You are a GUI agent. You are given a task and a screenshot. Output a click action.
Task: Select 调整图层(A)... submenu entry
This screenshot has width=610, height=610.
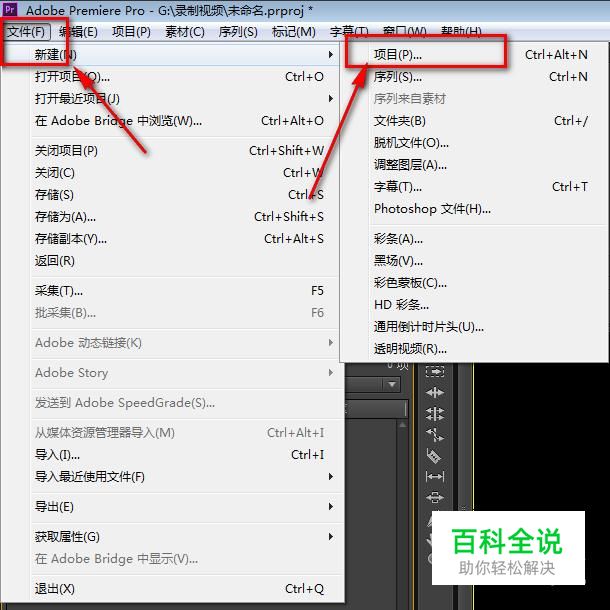tap(474, 165)
